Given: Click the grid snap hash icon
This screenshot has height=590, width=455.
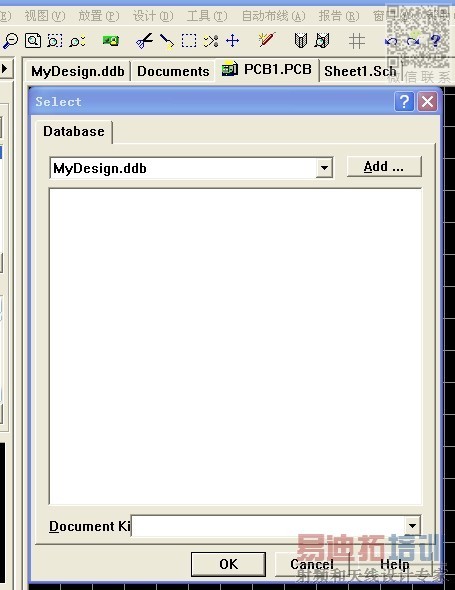Looking at the screenshot, I should pos(357,41).
